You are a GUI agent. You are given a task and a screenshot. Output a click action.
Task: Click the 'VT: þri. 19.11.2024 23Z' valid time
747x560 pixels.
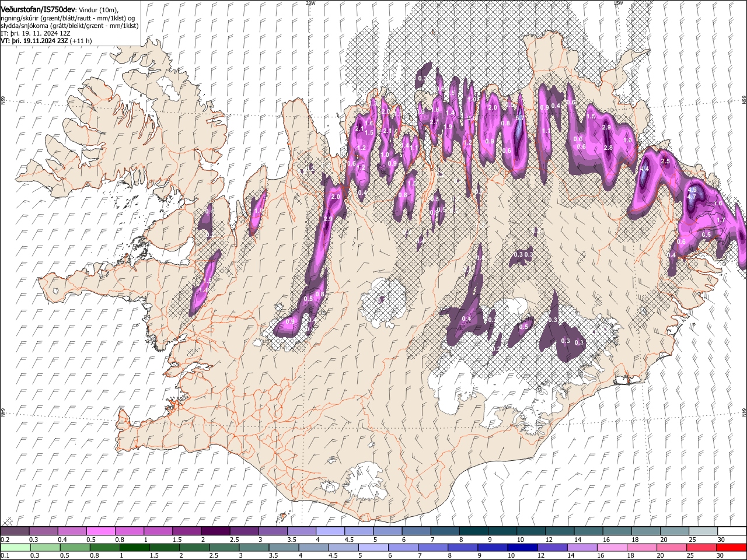pos(34,41)
